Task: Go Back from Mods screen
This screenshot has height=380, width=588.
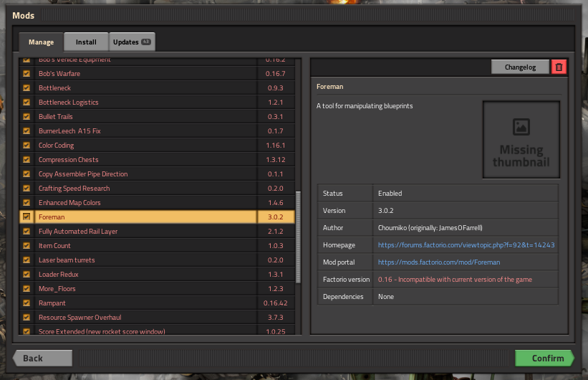Action: click(x=42, y=358)
